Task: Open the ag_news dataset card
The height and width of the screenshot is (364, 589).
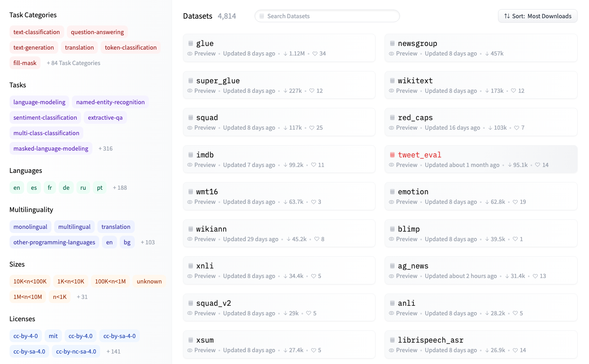Action: click(x=413, y=266)
